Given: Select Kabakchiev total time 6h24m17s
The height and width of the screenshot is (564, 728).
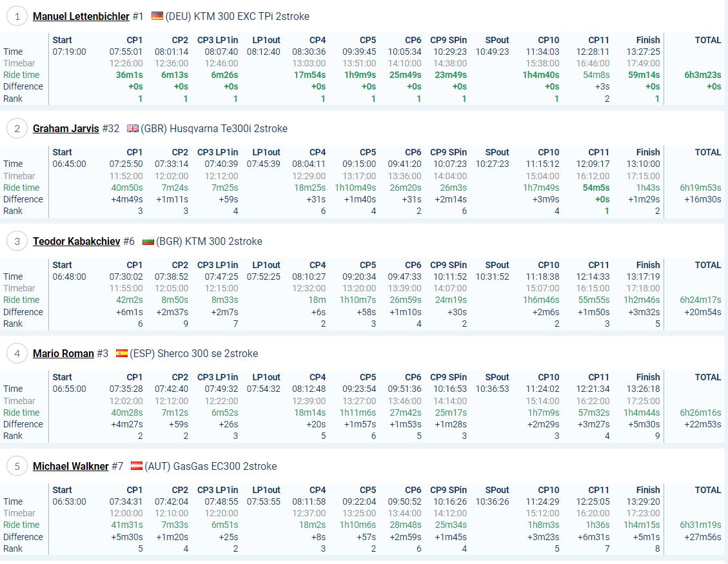Looking at the screenshot, I should (700, 300).
